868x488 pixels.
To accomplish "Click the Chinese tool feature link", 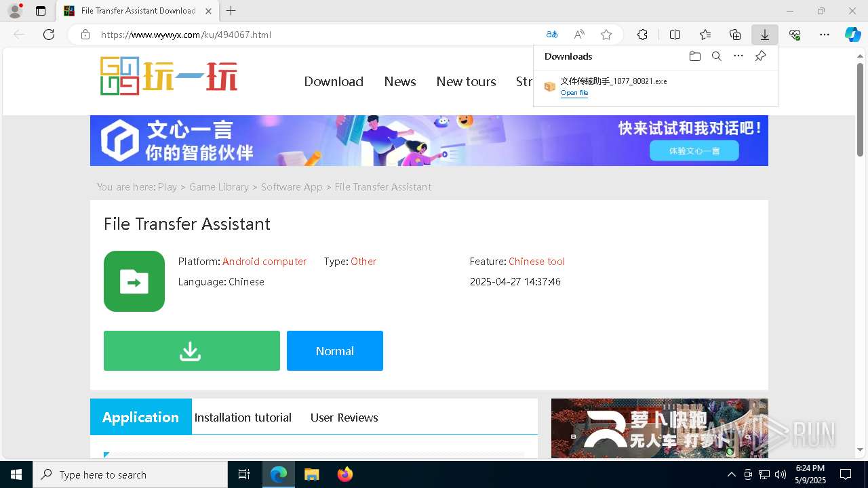I will (x=536, y=262).
